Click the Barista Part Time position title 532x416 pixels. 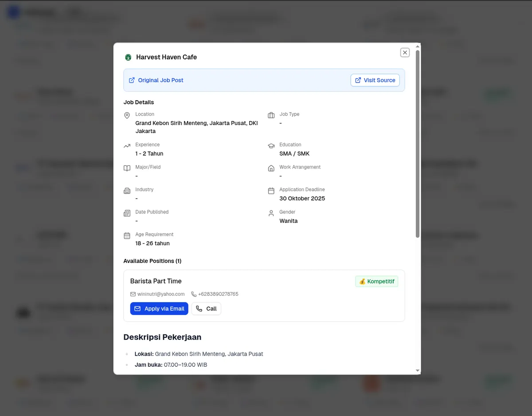point(156,281)
